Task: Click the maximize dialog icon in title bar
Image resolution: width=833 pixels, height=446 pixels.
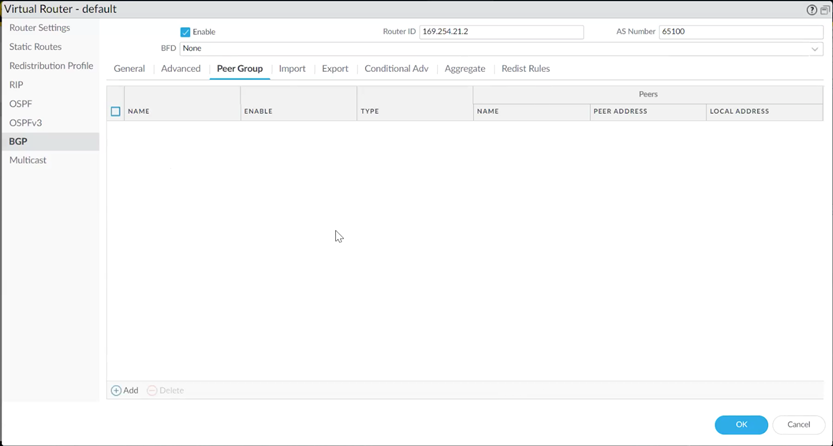Action: click(824, 10)
